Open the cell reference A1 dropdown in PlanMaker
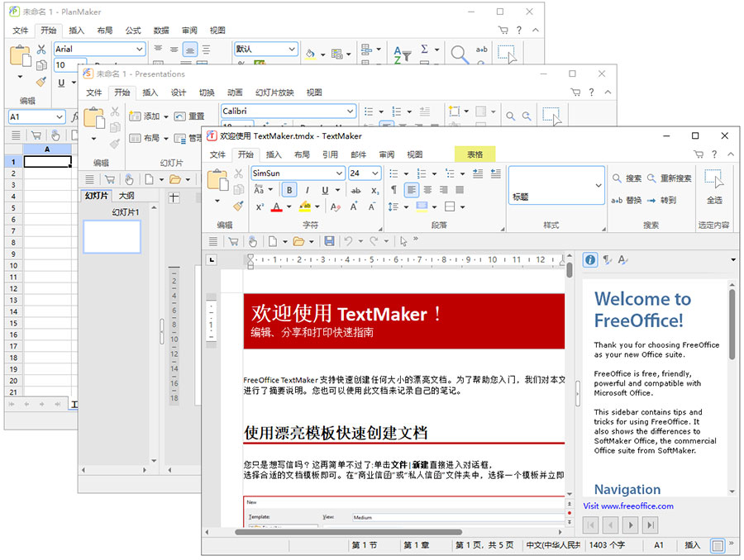 [60, 116]
